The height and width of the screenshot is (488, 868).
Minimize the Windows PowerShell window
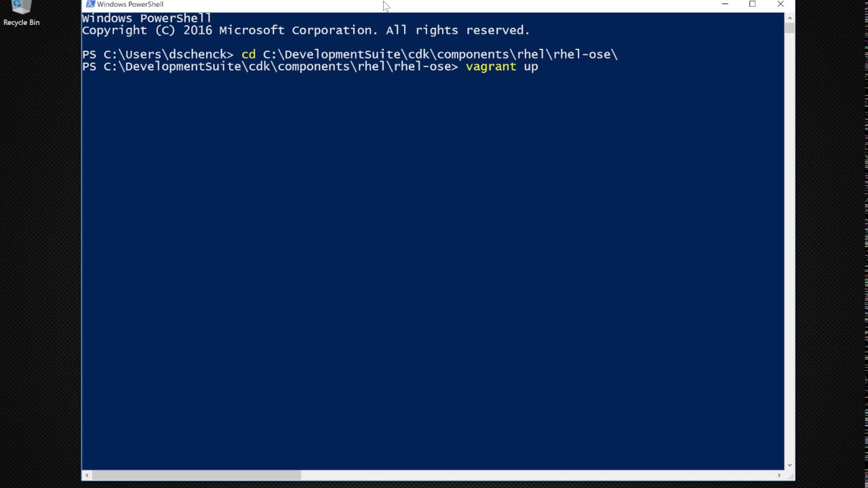[x=725, y=4]
